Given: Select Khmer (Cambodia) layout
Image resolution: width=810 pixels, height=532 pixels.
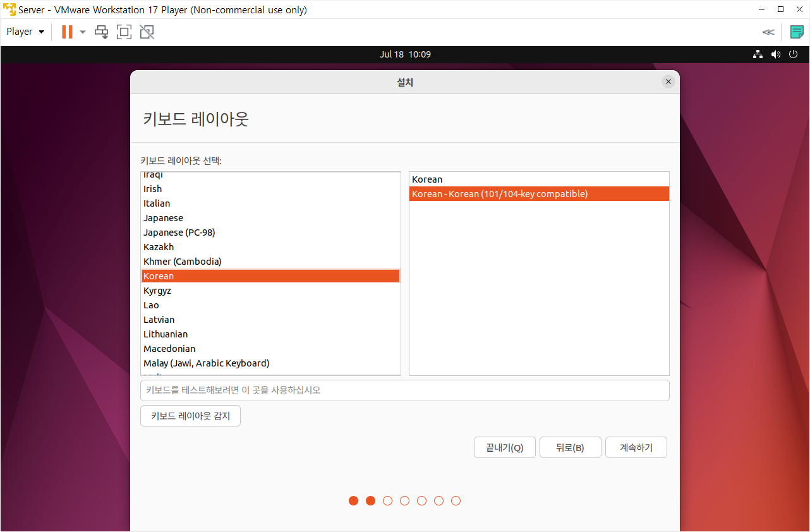Looking at the screenshot, I should (270, 262).
